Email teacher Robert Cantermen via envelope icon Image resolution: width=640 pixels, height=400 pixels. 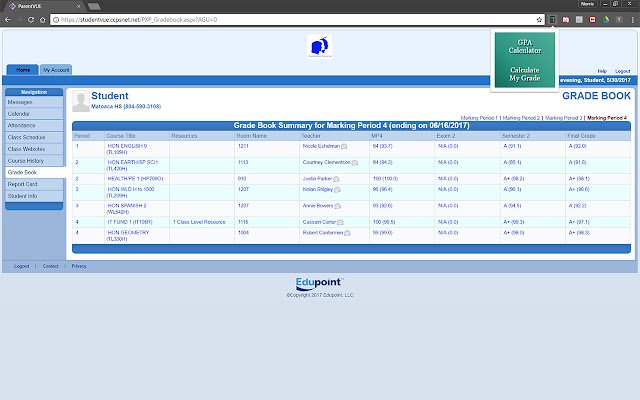[x=347, y=233]
